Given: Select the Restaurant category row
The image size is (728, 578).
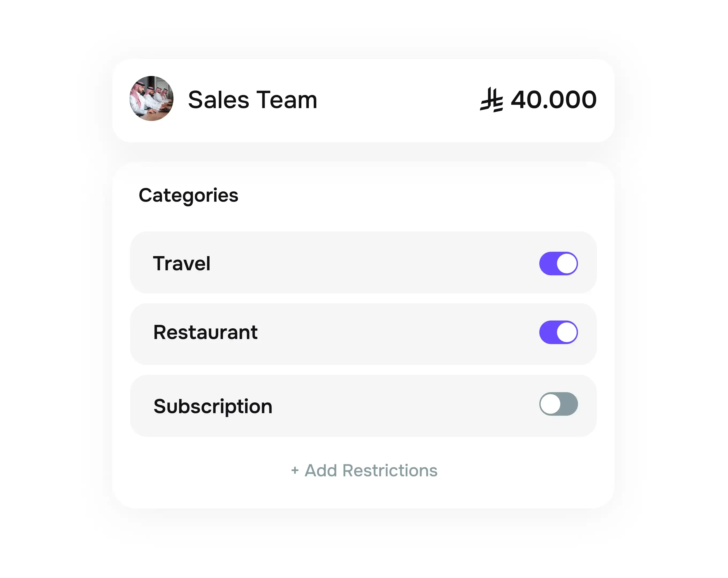Looking at the screenshot, I should click(x=364, y=332).
